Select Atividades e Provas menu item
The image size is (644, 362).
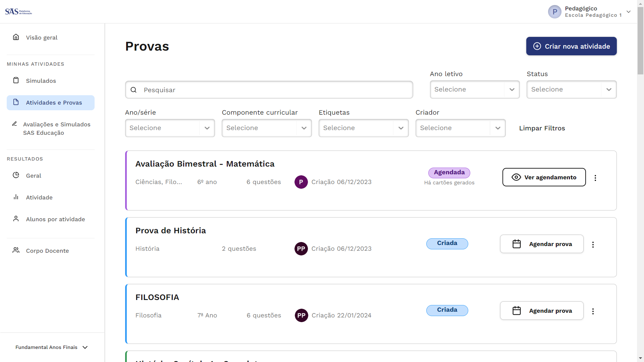51,103
